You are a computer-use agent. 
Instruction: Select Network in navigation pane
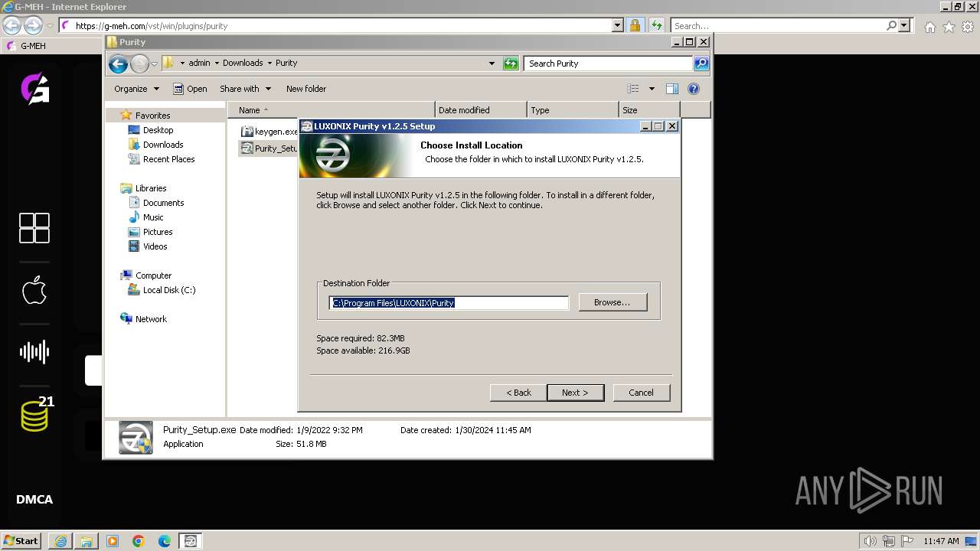coord(151,319)
